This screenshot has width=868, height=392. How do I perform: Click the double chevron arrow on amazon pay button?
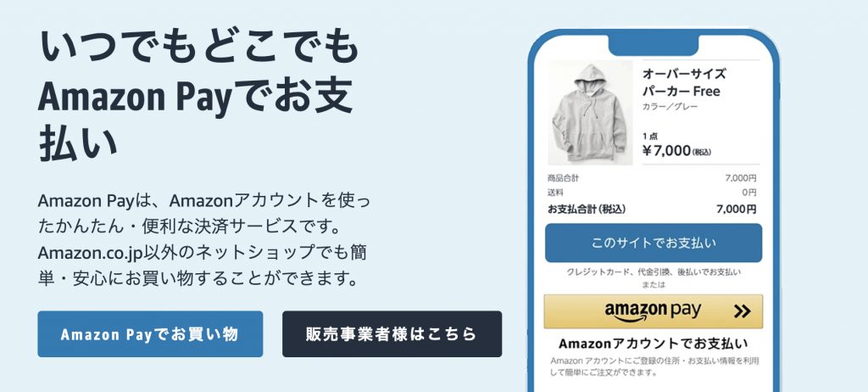743,311
